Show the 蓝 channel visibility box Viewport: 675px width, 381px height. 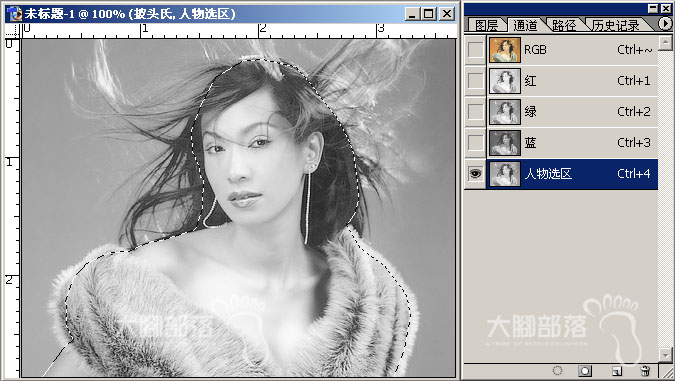[475, 142]
